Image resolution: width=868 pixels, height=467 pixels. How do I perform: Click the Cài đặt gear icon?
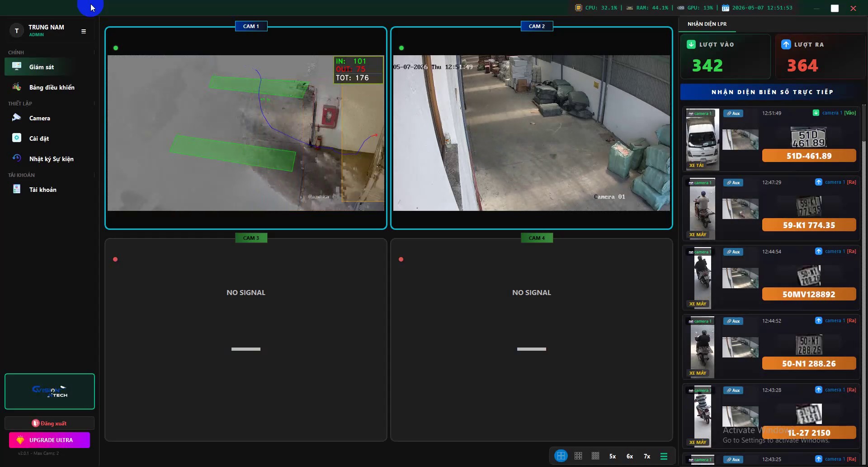coord(17,138)
